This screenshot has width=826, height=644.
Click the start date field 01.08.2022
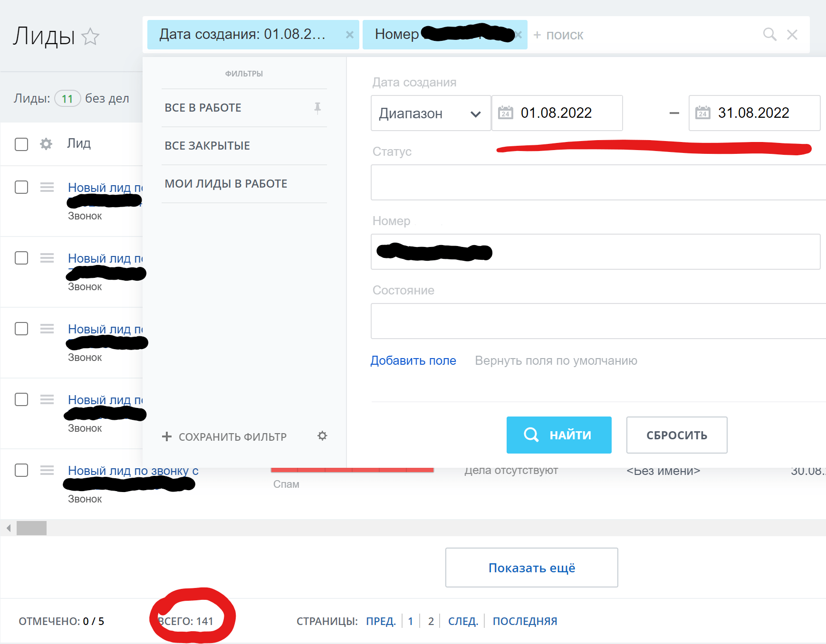[557, 113]
